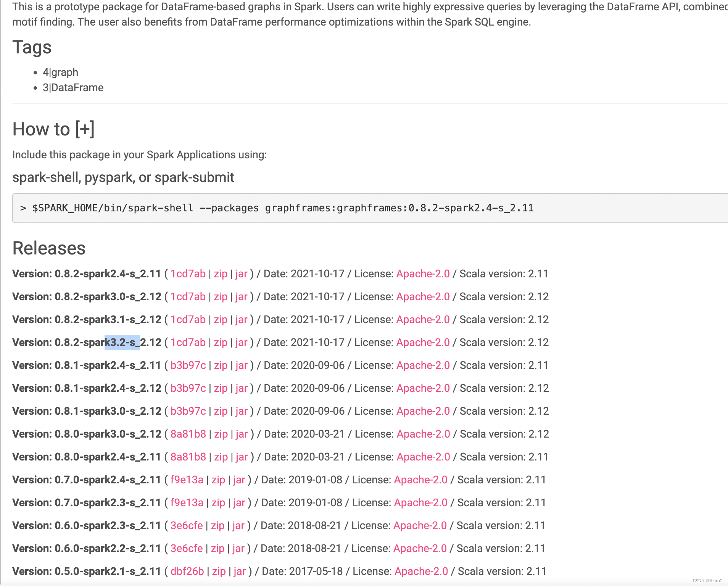Download jar for 0.6.0-spark2.3-s_2.11
Viewport: 728px width, 586px height.
coord(239,526)
